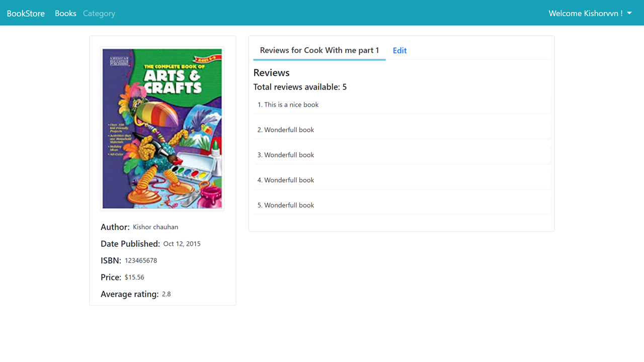Select review 3 Wonderfull book

[x=401, y=155]
